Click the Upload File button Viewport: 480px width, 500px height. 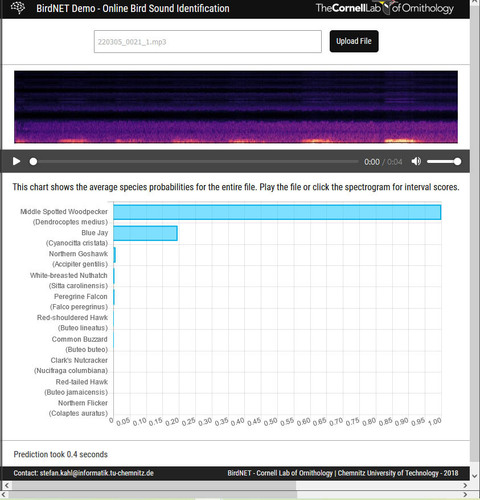pyautogui.click(x=354, y=41)
